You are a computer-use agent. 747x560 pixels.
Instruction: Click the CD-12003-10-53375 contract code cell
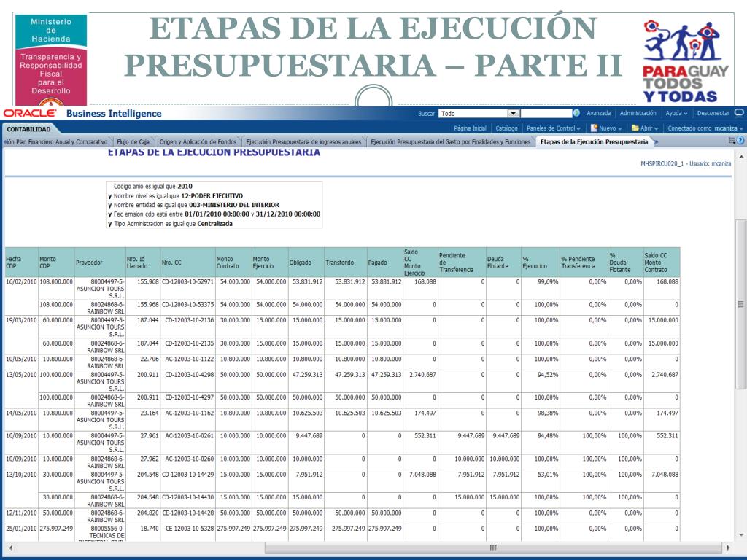point(187,304)
